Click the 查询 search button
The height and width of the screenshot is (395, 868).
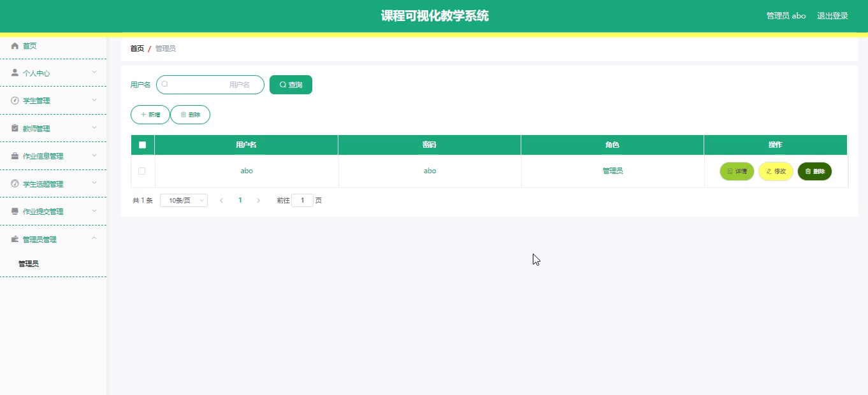[291, 85]
